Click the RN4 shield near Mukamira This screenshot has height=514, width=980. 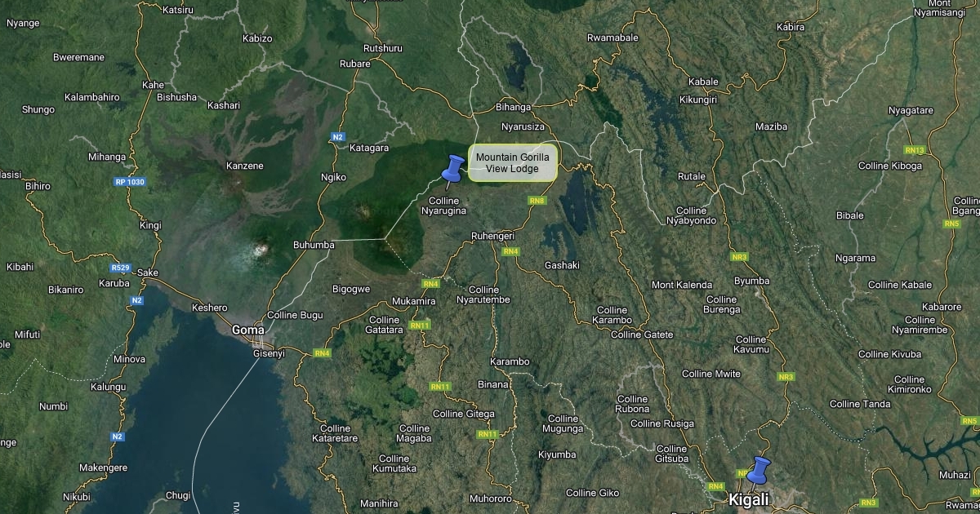[x=431, y=284]
